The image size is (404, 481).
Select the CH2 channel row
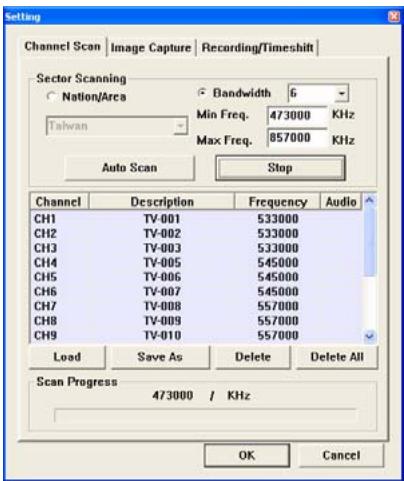[x=196, y=234]
